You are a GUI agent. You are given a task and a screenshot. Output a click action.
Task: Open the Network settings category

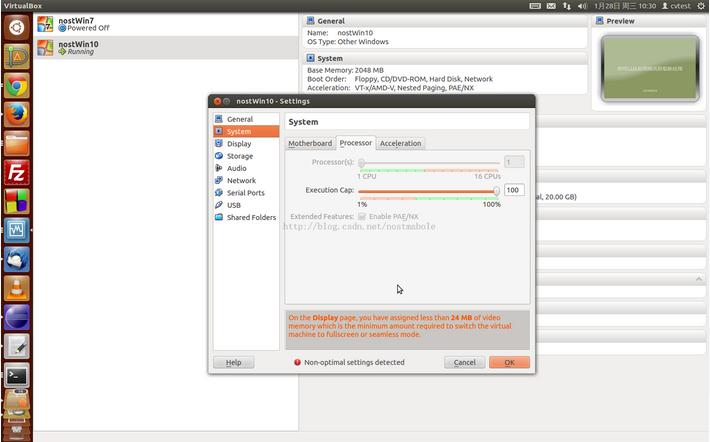246,180
